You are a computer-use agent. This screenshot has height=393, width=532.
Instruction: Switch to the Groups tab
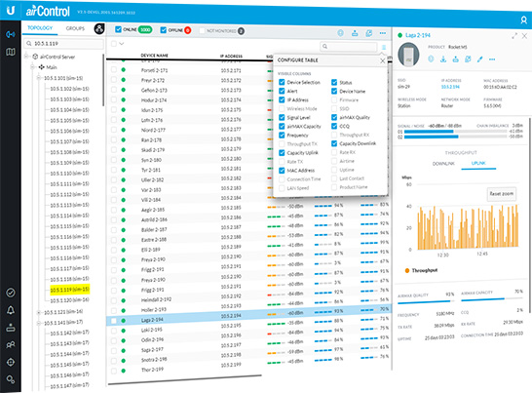pos(75,28)
